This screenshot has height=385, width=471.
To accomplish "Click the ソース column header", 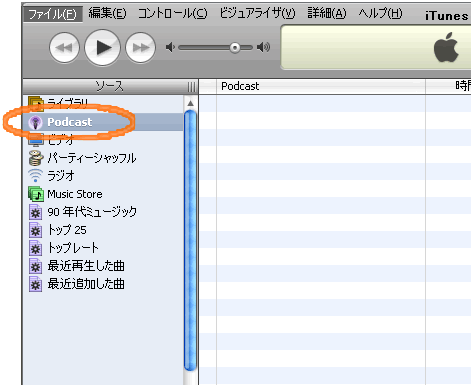I will click(109, 87).
